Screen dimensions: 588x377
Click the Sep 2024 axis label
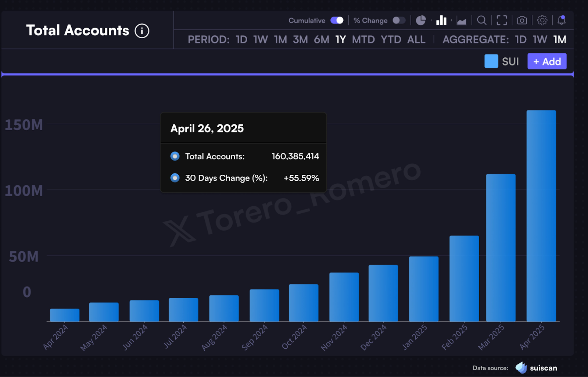(x=254, y=337)
